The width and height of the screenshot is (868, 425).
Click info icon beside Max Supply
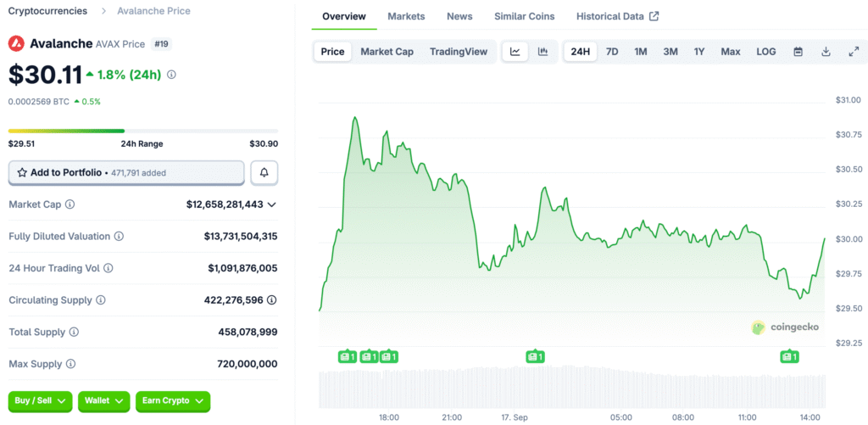tap(71, 364)
